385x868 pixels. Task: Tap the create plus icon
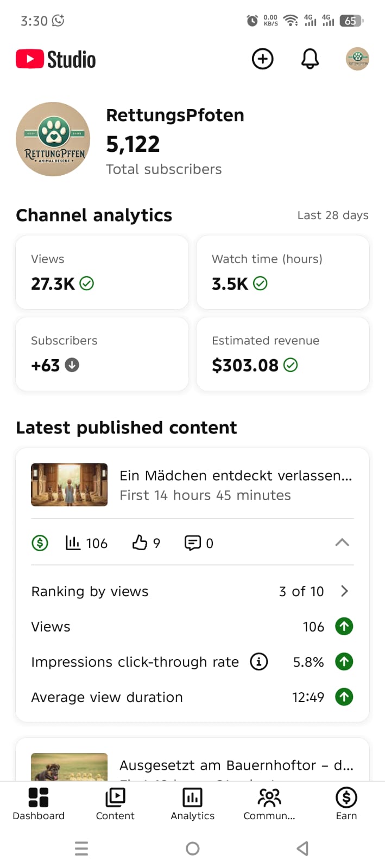[x=263, y=59]
